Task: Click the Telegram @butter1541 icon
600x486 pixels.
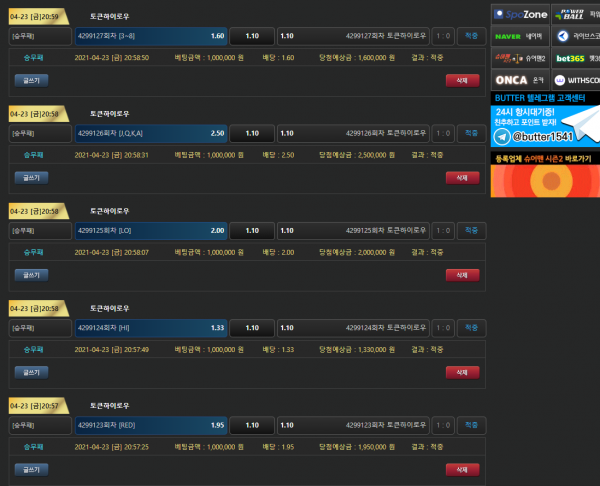Action: click(x=501, y=136)
